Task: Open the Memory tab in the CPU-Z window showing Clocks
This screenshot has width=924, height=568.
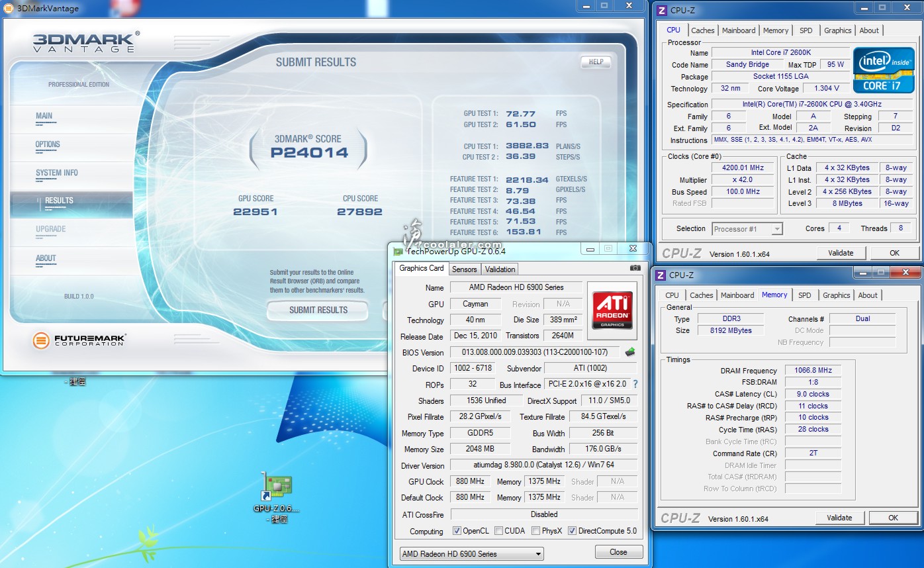Action: [776, 30]
